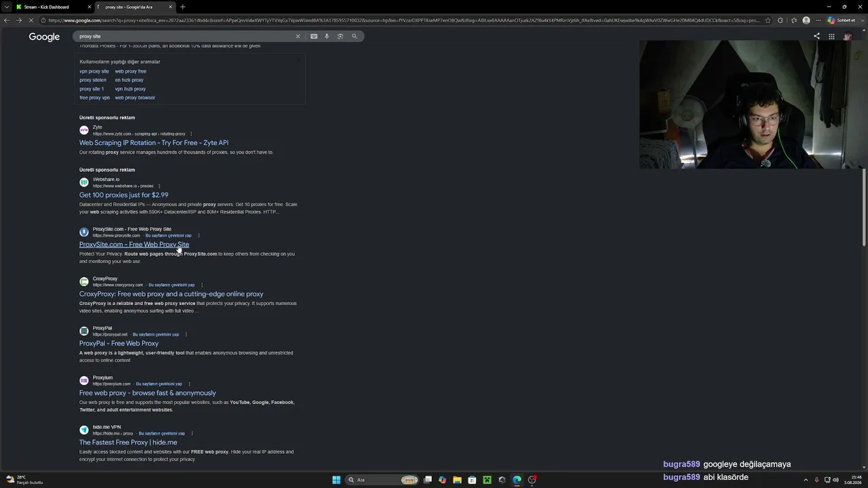Click the CroxyProxy site favicon
The image size is (868, 488).
tap(84, 281)
